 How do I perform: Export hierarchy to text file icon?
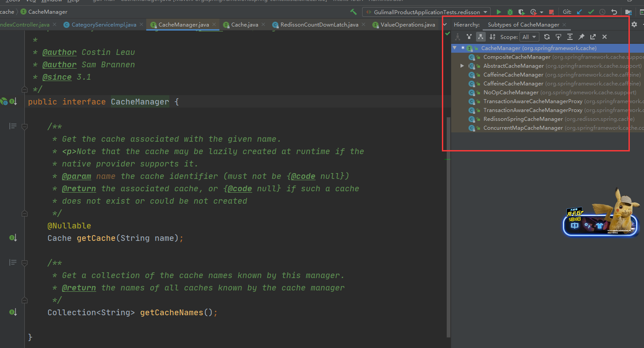coord(593,37)
